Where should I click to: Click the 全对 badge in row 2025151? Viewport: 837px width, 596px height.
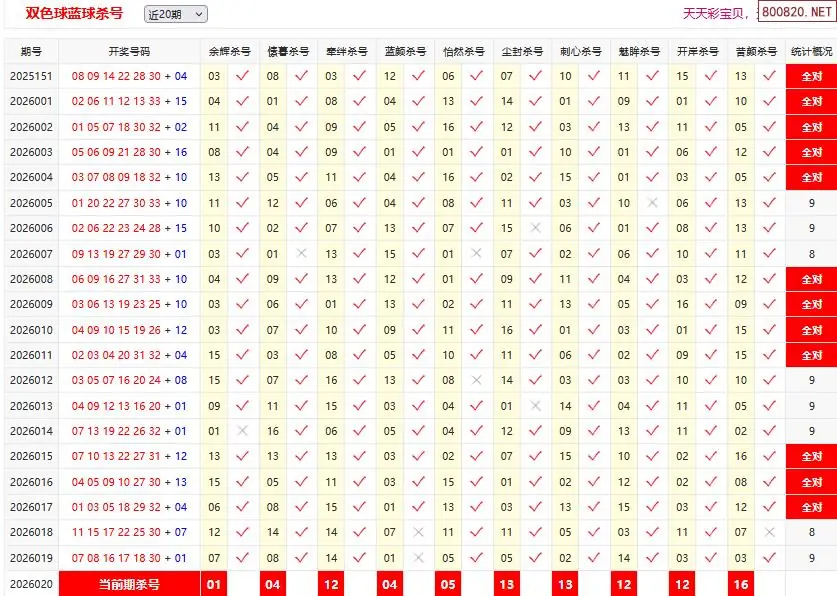coord(811,76)
